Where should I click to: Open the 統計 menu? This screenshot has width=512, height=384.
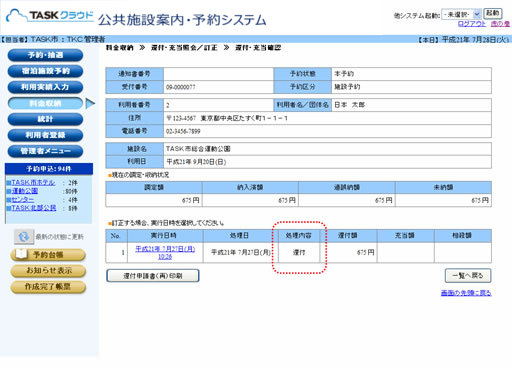45,119
